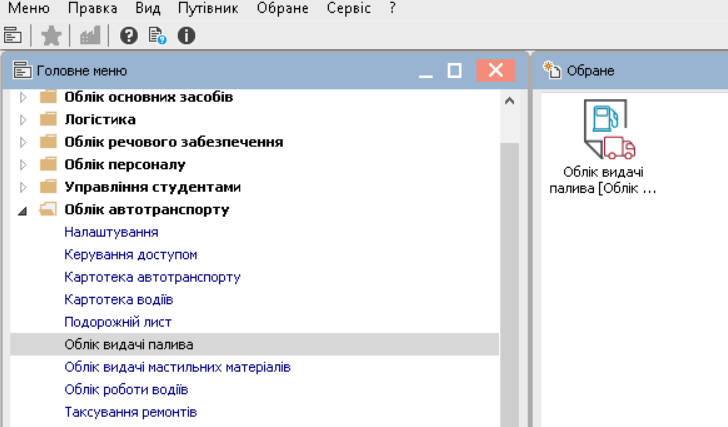Open the Обране menu in the menu bar
The height and width of the screenshot is (427, 728).
tap(282, 8)
